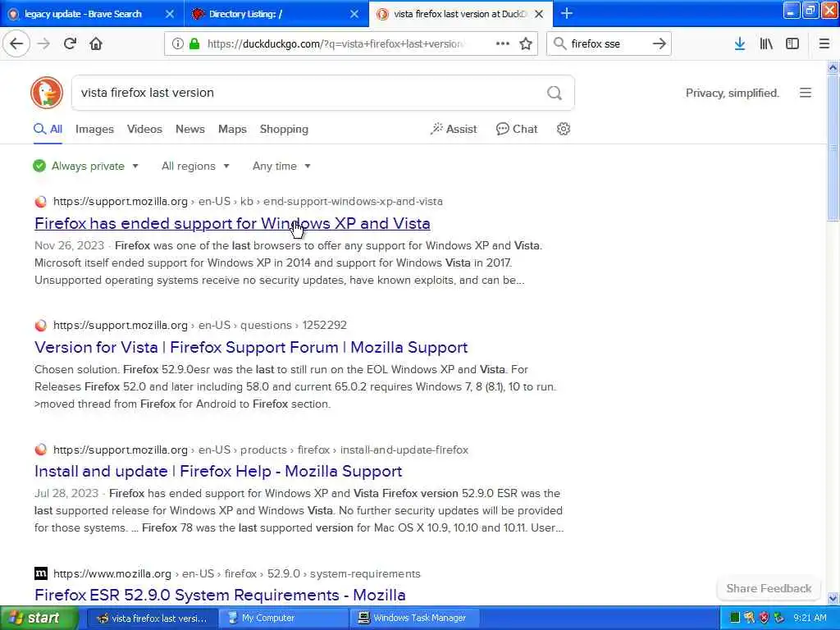The height and width of the screenshot is (630, 840).
Task: Select the All results tab
Action: coord(48,129)
